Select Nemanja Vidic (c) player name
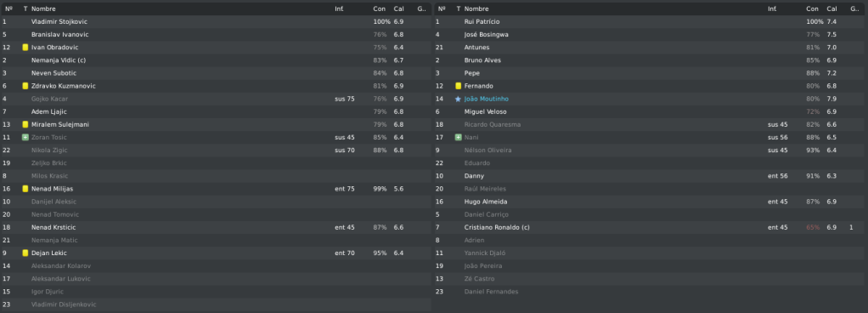 pyautogui.click(x=58, y=60)
